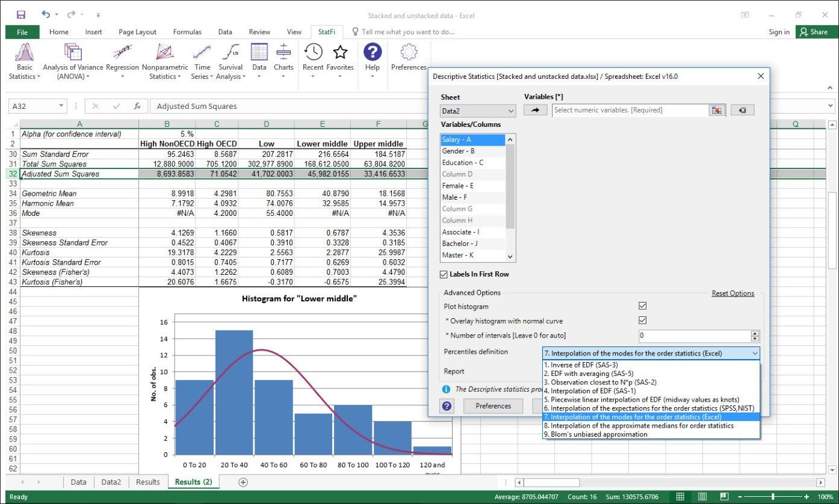Image resolution: width=839 pixels, height=504 pixels.
Task: Click the Number of intervals input field
Action: click(695, 336)
